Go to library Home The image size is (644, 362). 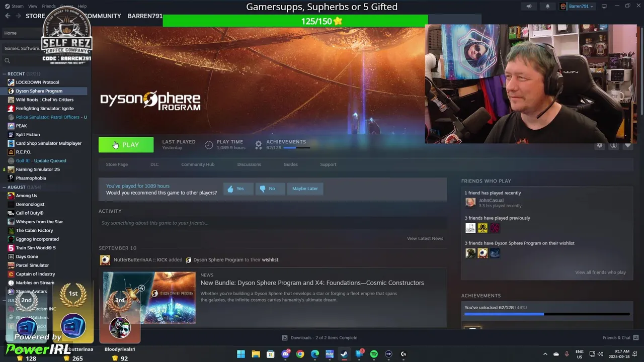[x=10, y=33]
